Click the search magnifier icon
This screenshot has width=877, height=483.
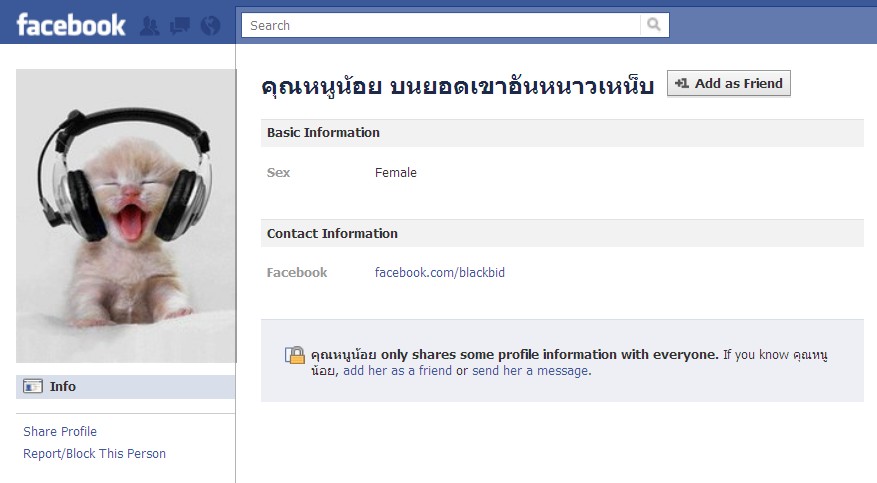(654, 25)
